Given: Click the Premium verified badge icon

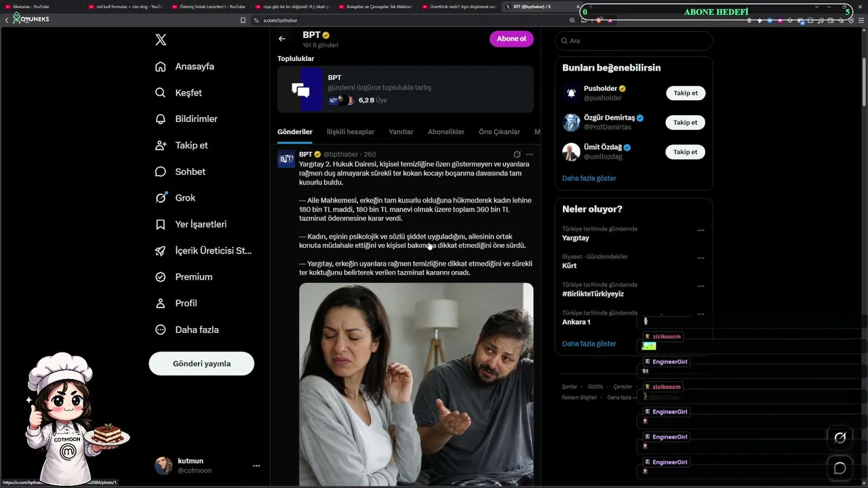Looking at the screenshot, I should 161,277.
